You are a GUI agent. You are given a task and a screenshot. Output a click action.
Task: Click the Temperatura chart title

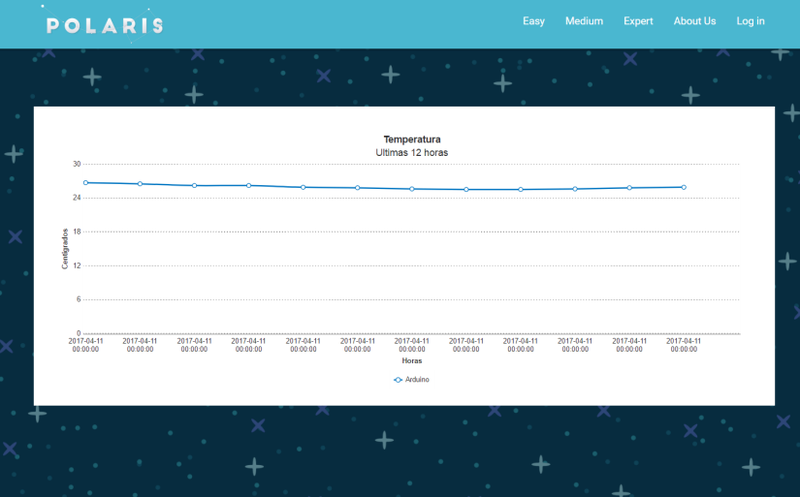point(412,139)
